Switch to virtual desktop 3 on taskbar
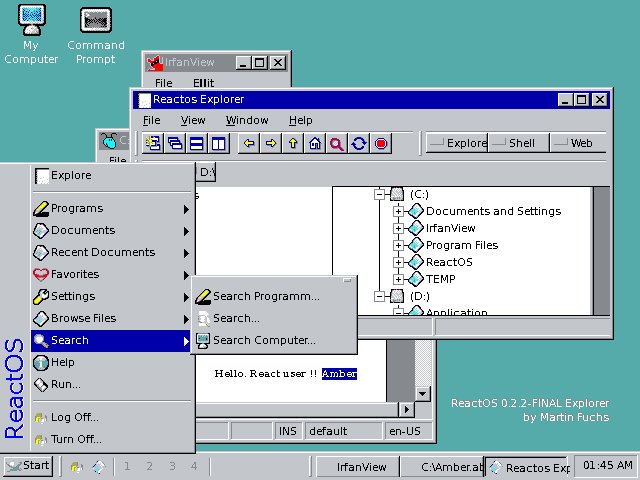Image resolution: width=640 pixels, height=480 pixels. pyautogui.click(x=172, y=466)
